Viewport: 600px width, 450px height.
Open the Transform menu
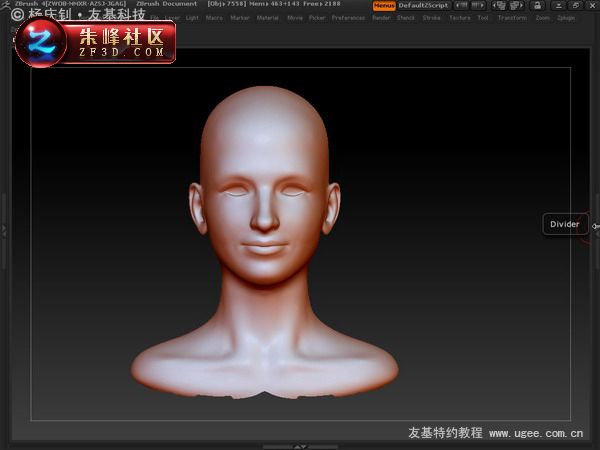point(512,18)
